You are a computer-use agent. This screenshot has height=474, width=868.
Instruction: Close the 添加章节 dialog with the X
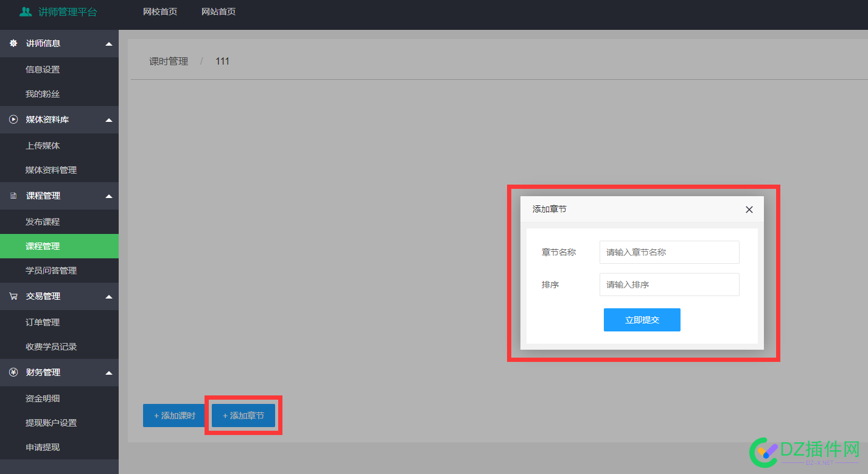point(749,210)
